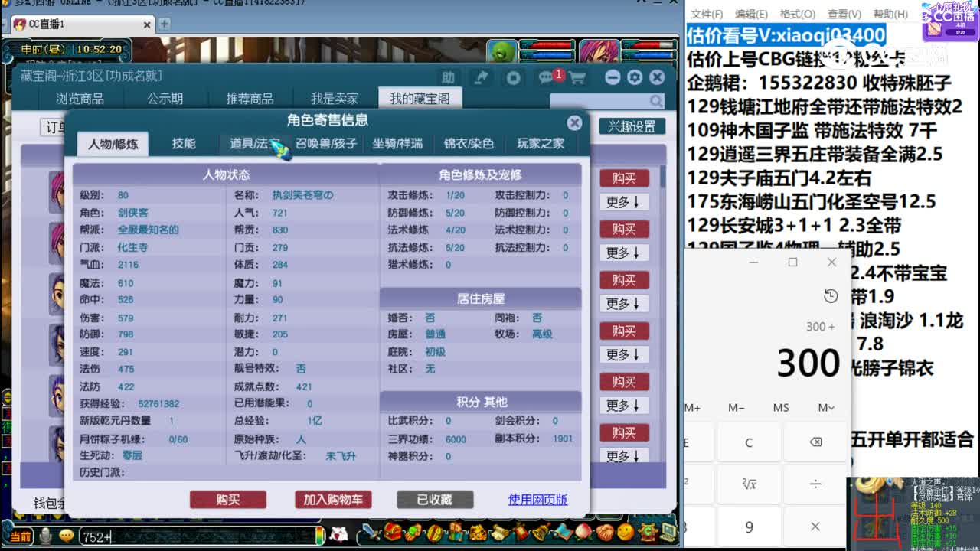The height and width of the screenshot is (551, 980).
Task: Open 道具/法宝 tab in role dialog
Action: (255, 143)
